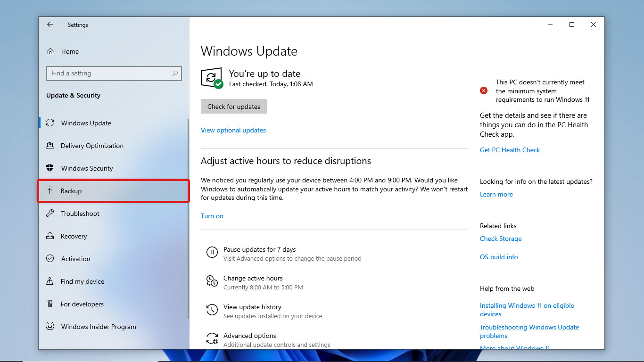The height and width of the screenshot is (362, 644).
Task: Click the Delivery Optimization icon
Action: [x=50, y=146]
